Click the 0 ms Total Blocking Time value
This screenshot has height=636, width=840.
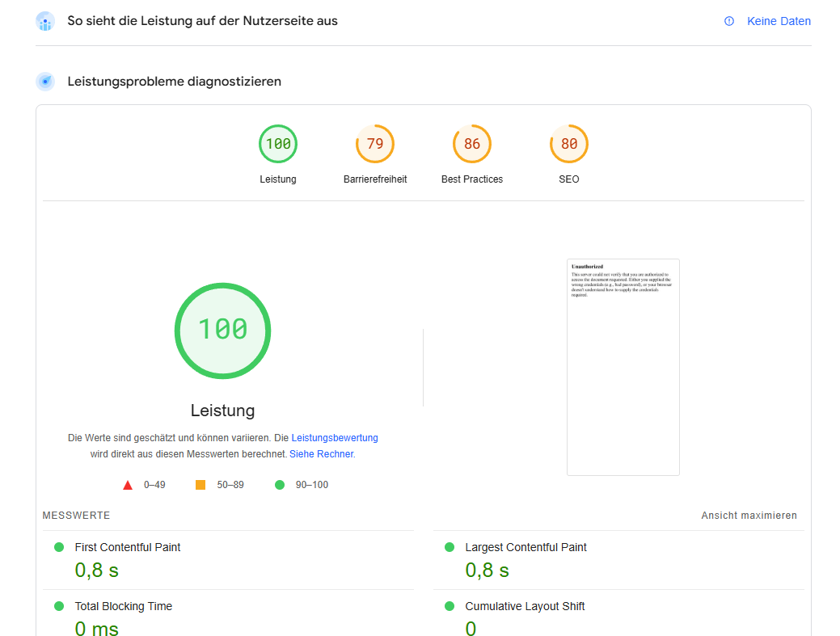point(96,628)
